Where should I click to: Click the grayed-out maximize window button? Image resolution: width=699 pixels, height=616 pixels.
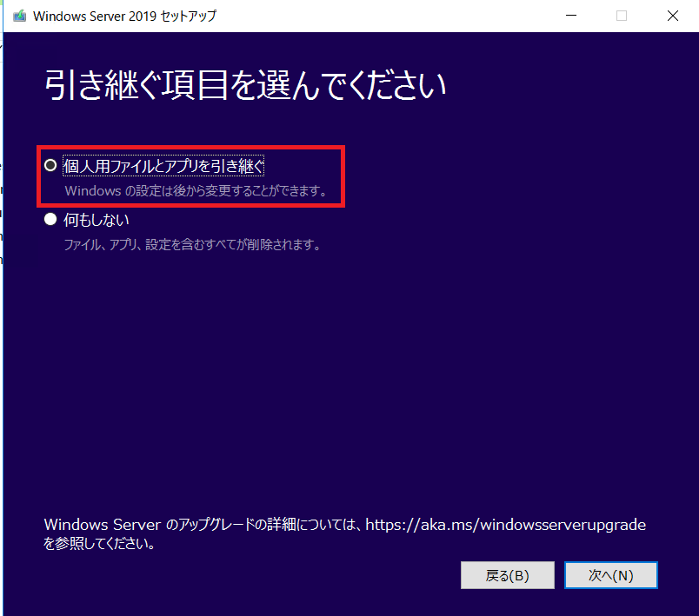622,16
